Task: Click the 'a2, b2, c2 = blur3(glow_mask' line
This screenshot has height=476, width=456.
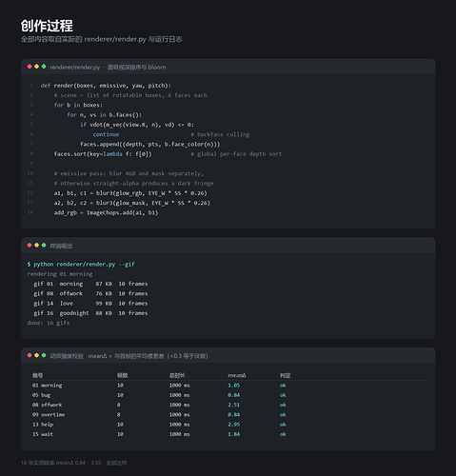Action: point(132,204)
